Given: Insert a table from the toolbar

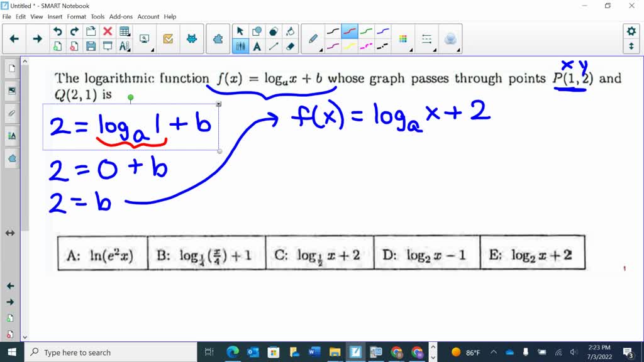Looking at the screenshot, I should pyautogui.click(x=124, y=31).
